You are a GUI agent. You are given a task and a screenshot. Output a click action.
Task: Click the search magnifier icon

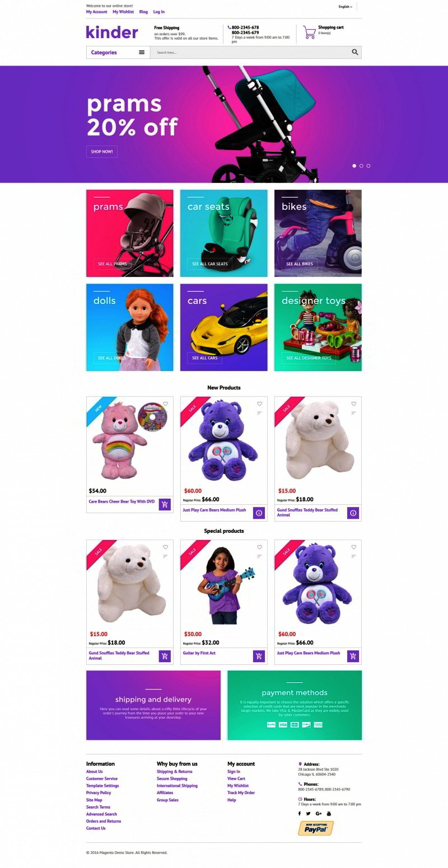354,52
